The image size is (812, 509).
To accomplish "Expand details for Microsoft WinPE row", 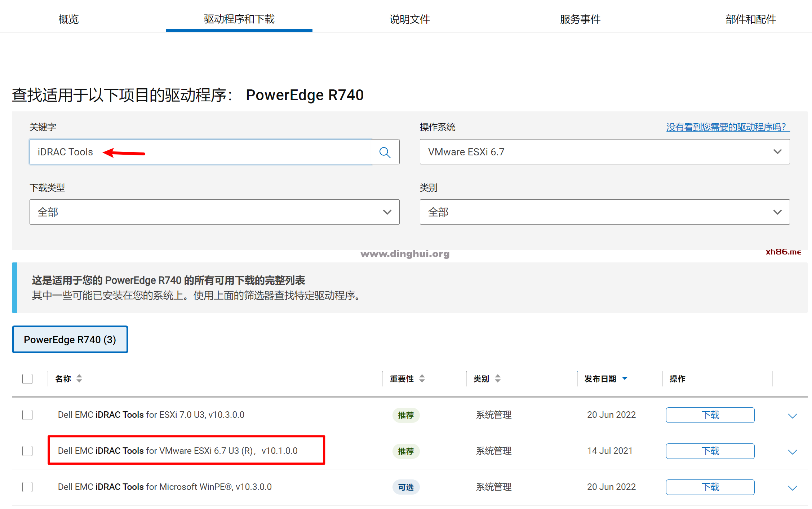I will [x=792, y=488].
